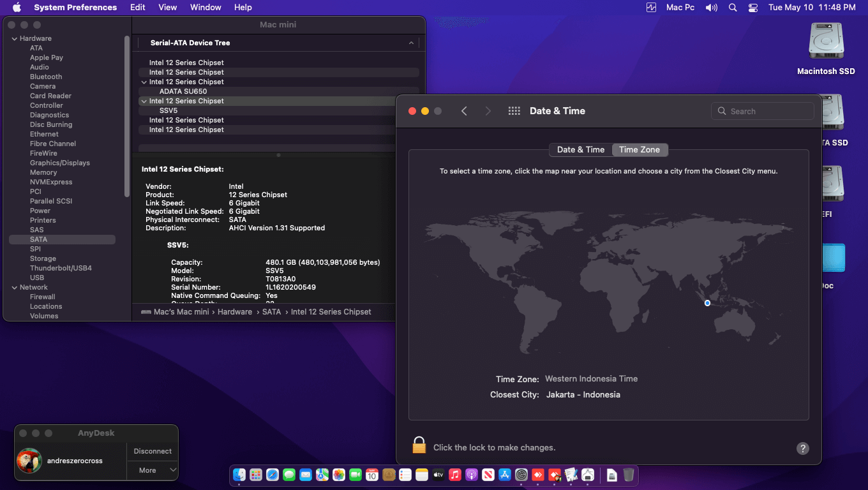
Task: Open News from the Dock
Action: pos(488,475)
